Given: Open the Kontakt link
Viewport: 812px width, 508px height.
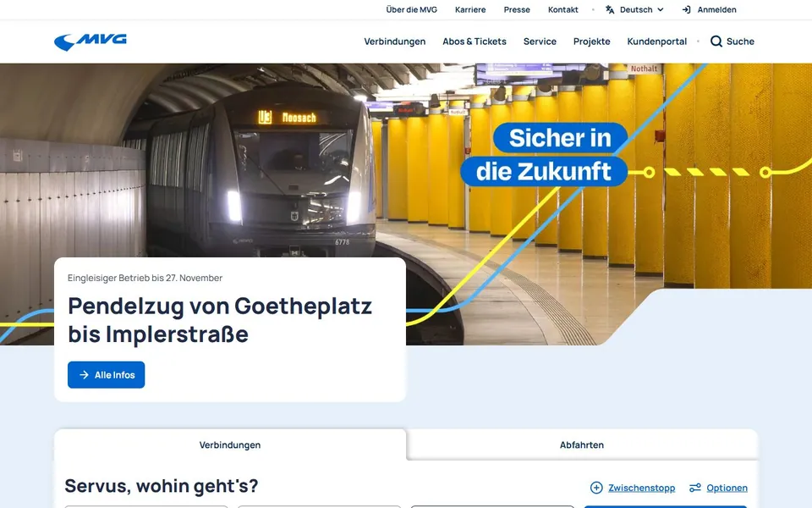Looking at the screenshot, I should click(x=563, y=10).
